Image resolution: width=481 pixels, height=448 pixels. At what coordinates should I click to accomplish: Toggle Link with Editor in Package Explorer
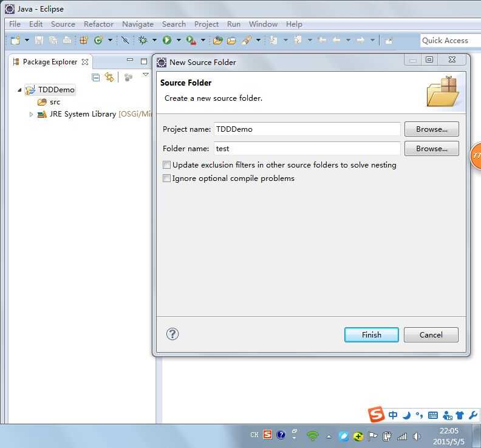click(109, 77)
